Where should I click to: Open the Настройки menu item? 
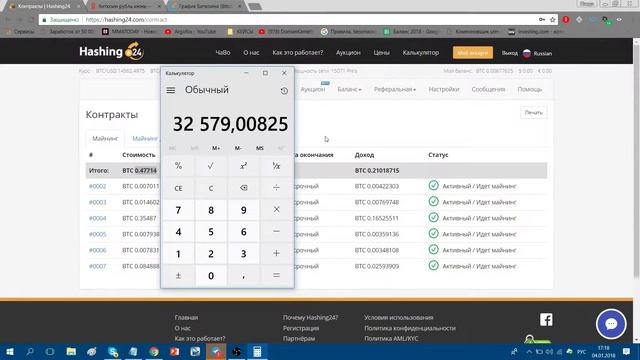pos(444,89)
